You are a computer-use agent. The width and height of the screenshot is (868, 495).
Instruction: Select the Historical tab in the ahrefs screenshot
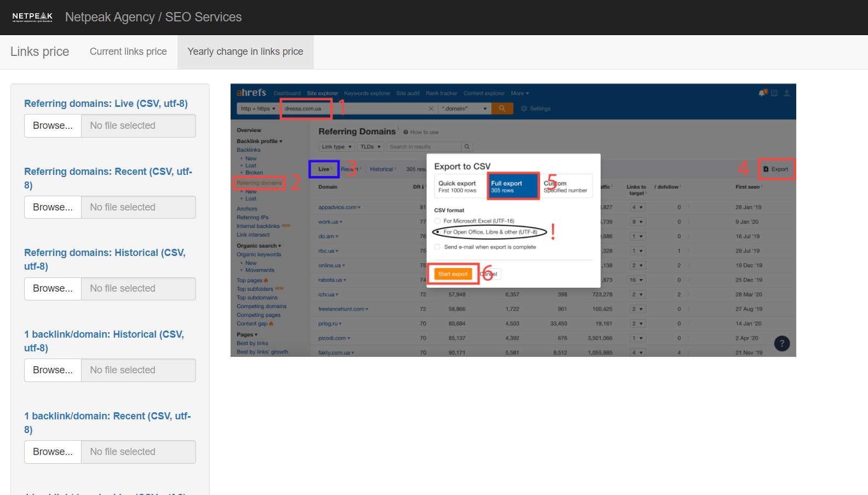[382, 169]
